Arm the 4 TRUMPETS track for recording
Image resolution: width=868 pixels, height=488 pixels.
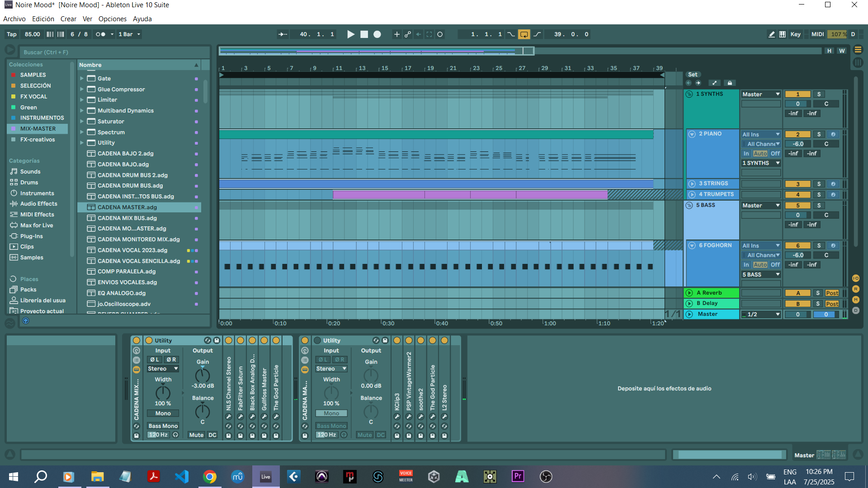coord(833,195)
